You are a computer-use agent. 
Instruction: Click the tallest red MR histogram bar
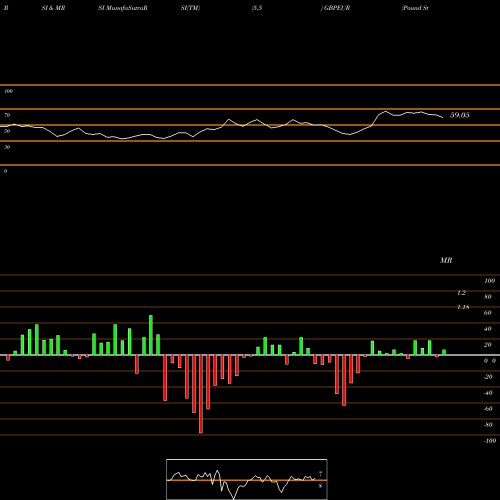201,394
